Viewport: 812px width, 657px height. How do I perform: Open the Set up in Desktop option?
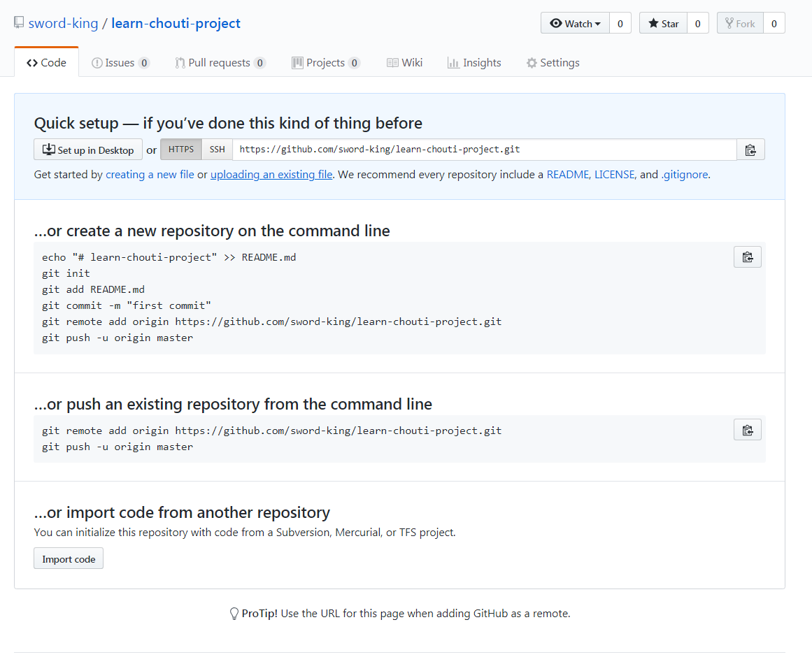(88, 150)
